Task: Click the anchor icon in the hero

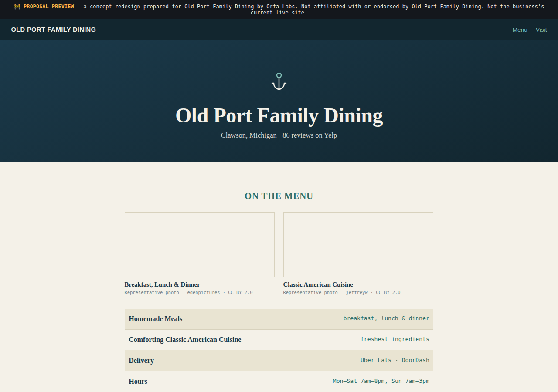Action: tap(279, 81)
